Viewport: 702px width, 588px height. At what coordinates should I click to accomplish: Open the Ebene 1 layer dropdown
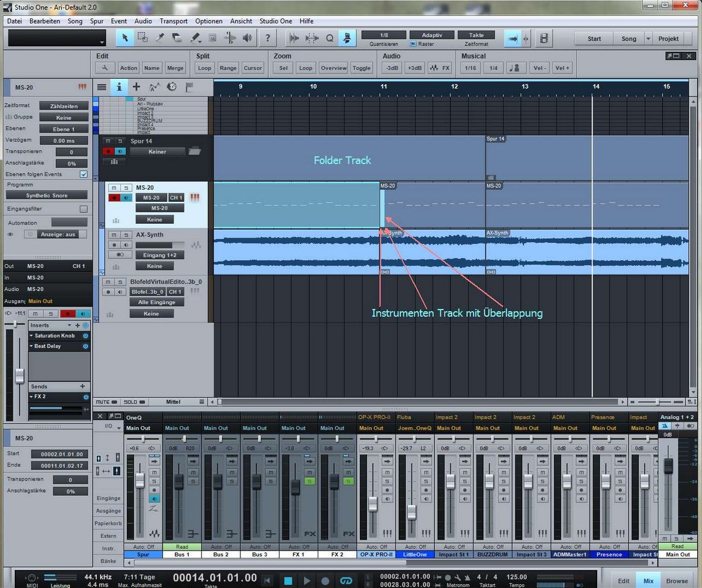point(64,129)
